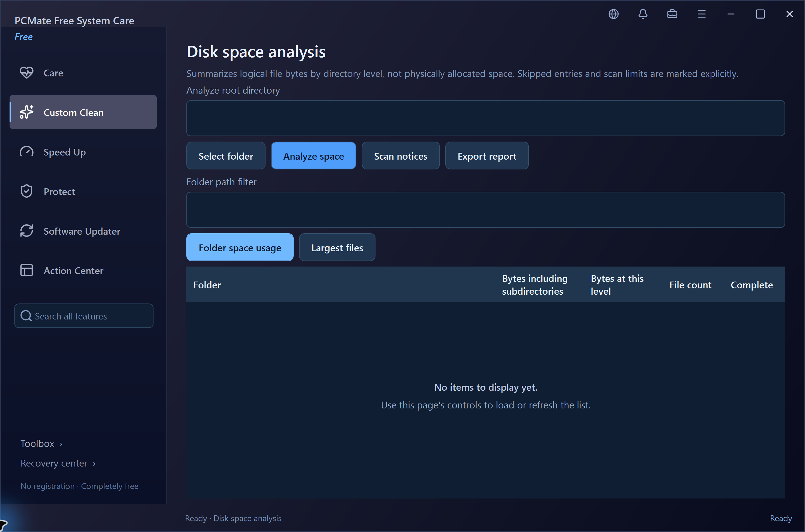Image resolution: width=805 pixels, height=532 pixels.
Task: Click the Software Updater refresh icon
Action: tap(26, 231)
